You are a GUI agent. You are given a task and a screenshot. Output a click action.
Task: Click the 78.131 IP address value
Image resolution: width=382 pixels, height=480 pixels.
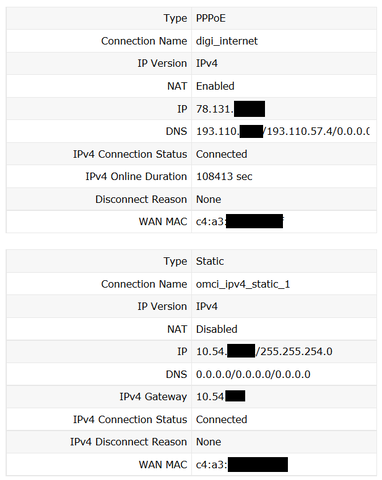230,109
